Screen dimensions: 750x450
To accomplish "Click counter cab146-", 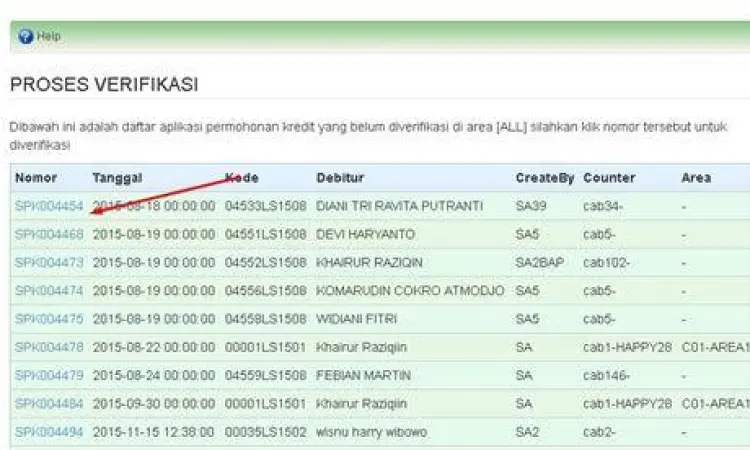I will (x=607, y=375).
